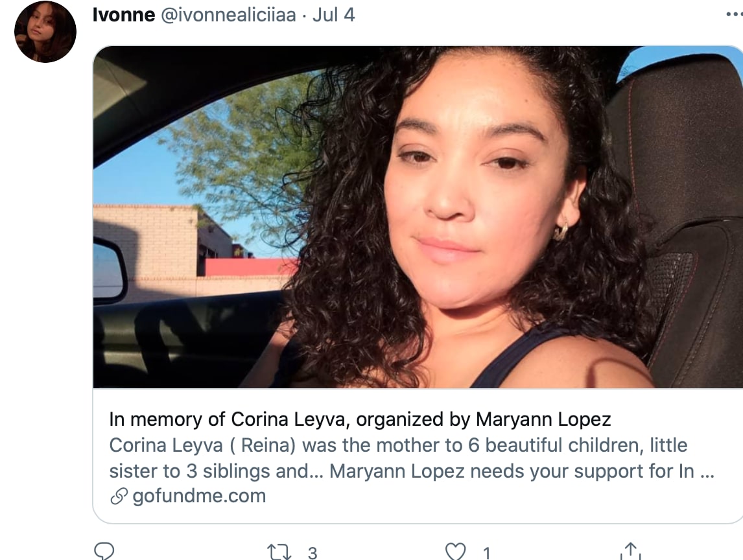Click the card description about Corina Leyva
Screen dimensions: 743x560
pyautogui.click(x=412, y=458)
